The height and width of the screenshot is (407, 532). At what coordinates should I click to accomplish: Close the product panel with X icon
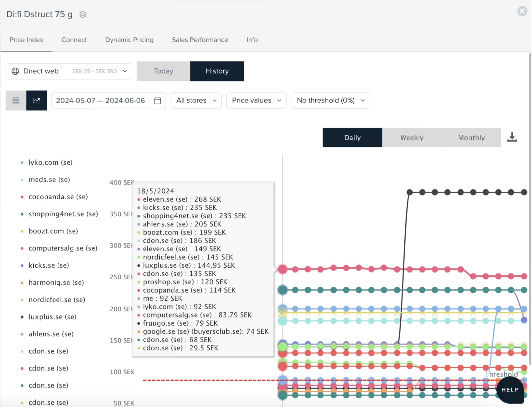pos(522,11)
